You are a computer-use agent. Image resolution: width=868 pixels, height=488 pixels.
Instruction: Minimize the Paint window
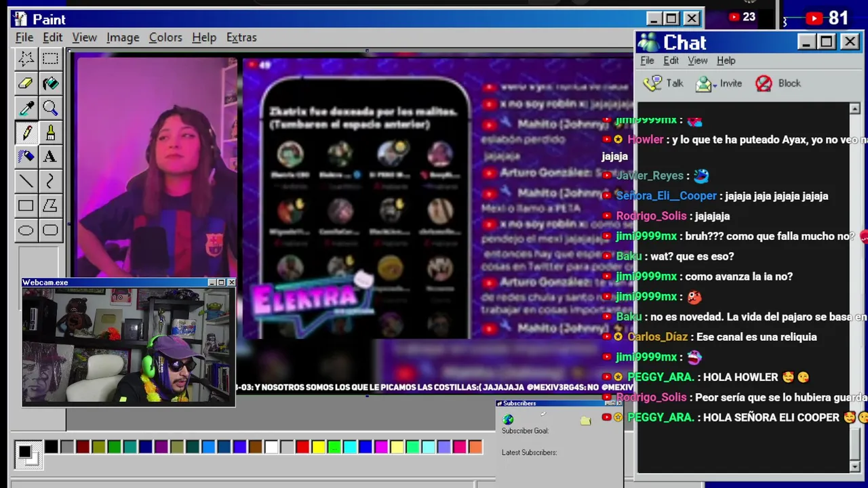pyautogui.click(x=654, y=19)
